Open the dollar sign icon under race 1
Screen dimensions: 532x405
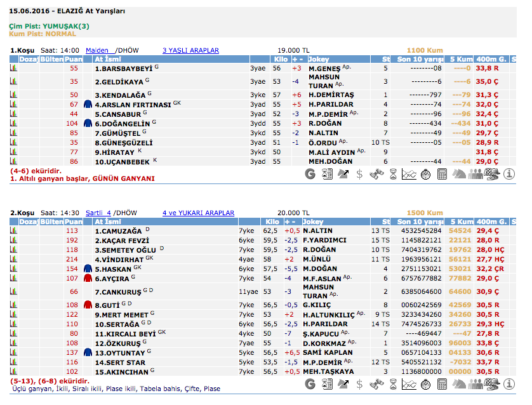[359, 173]
